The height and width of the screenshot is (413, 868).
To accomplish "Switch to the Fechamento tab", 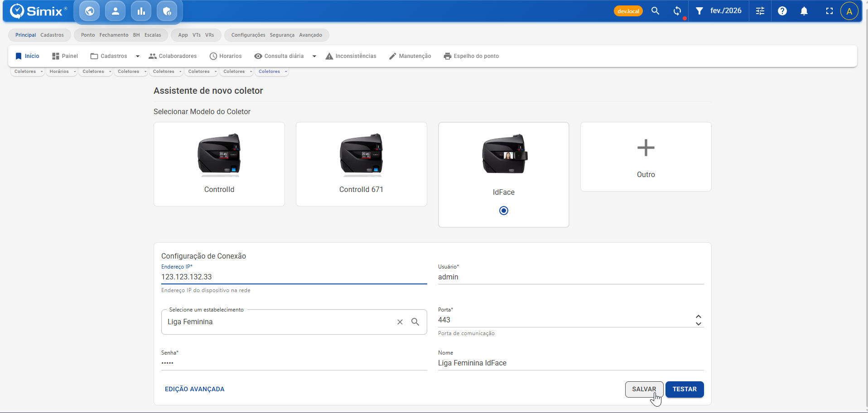I will click(114, 35).
